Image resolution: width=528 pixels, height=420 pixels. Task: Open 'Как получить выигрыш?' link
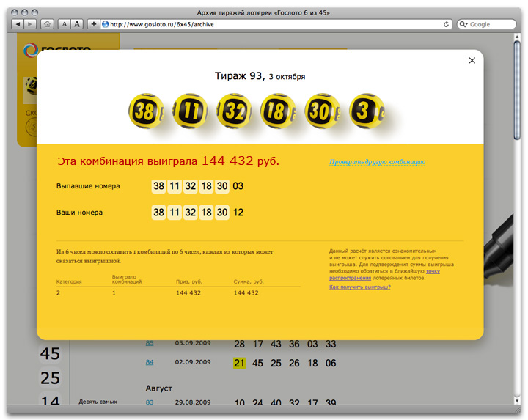pos(359,287)
